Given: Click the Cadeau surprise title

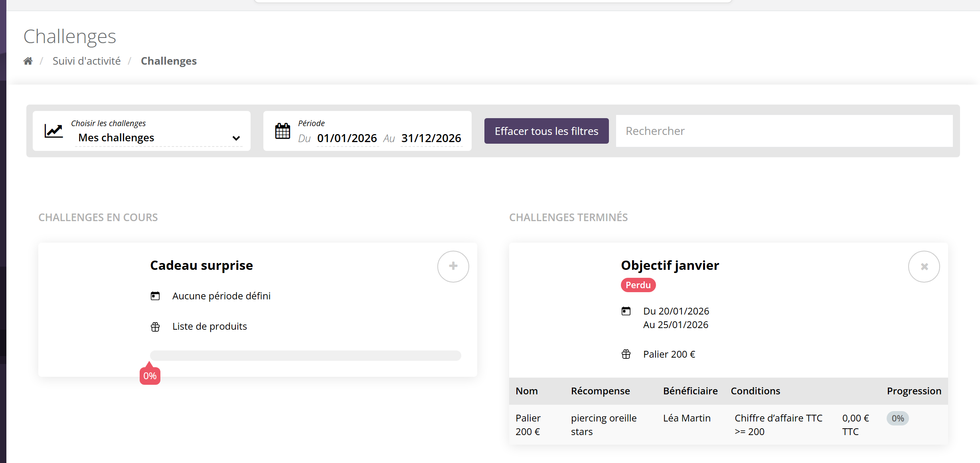Looking at the screenshot, I should point(202,265).
